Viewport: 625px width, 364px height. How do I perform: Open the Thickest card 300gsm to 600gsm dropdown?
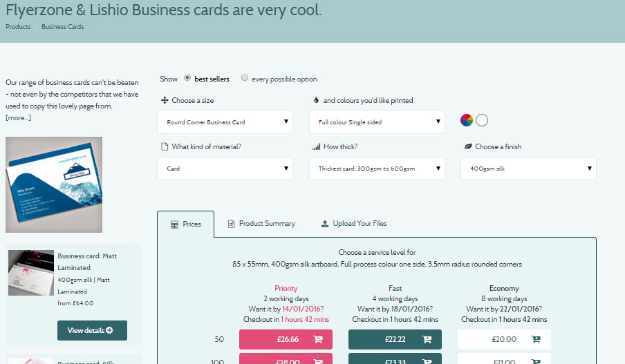[377, 169]
